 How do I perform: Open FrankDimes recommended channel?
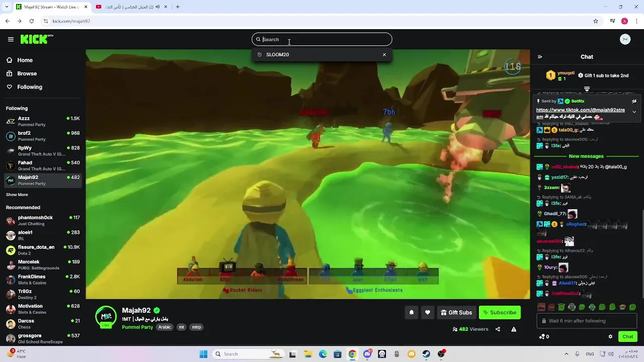pos(43,280)
